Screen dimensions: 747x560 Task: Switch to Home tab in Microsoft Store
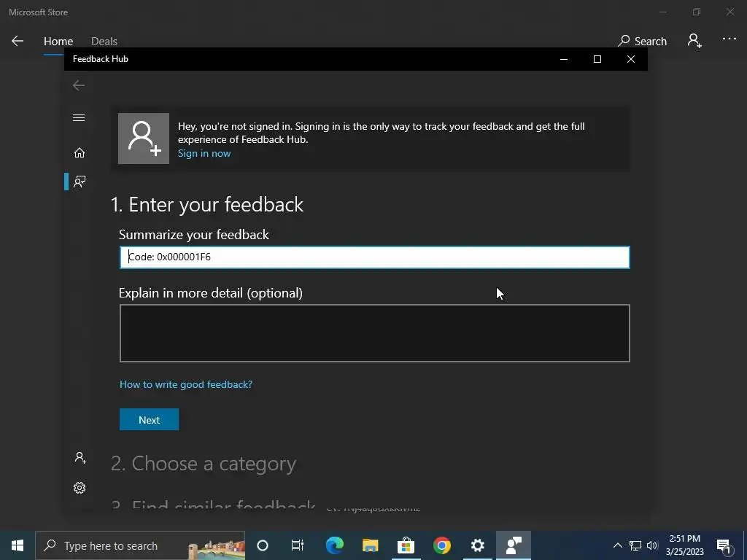point(58,42)
